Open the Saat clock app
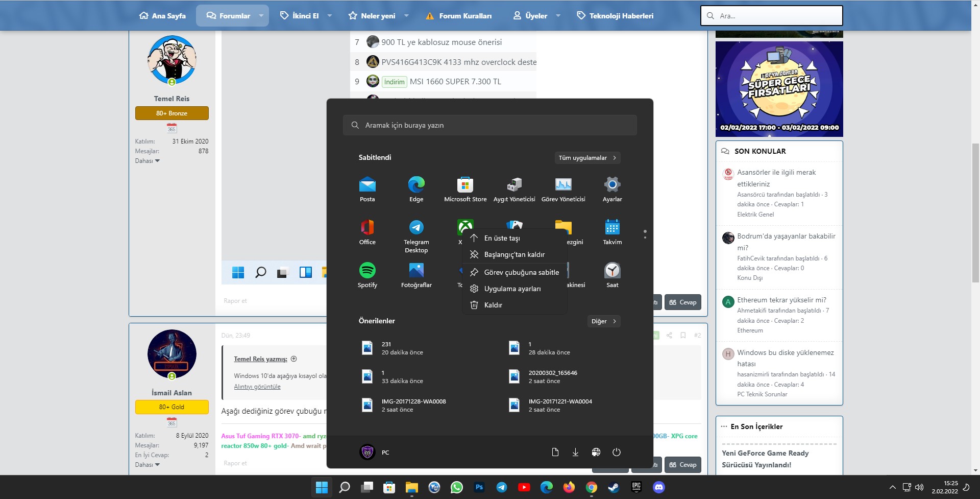Screen dimensions: 980x499 (612, 275)
